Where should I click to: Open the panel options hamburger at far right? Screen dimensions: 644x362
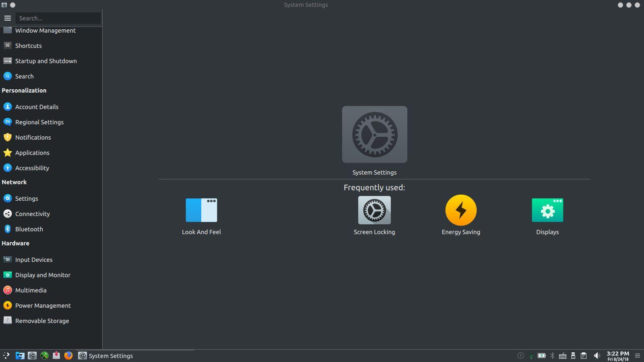point(637,356)
